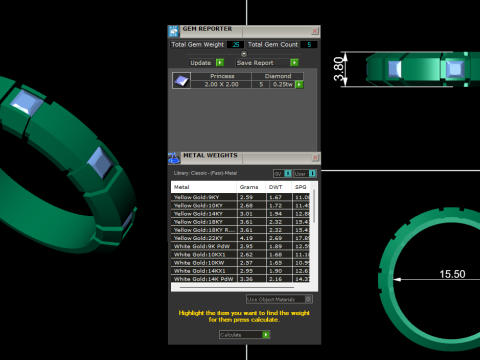Toggle the GV library switch
This screenshot has width=480, height=360.
point(288,174)
